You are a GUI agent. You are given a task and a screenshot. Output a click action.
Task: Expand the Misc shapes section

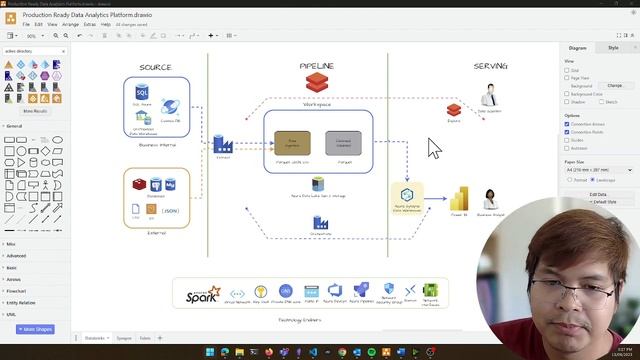click(11, 244)
